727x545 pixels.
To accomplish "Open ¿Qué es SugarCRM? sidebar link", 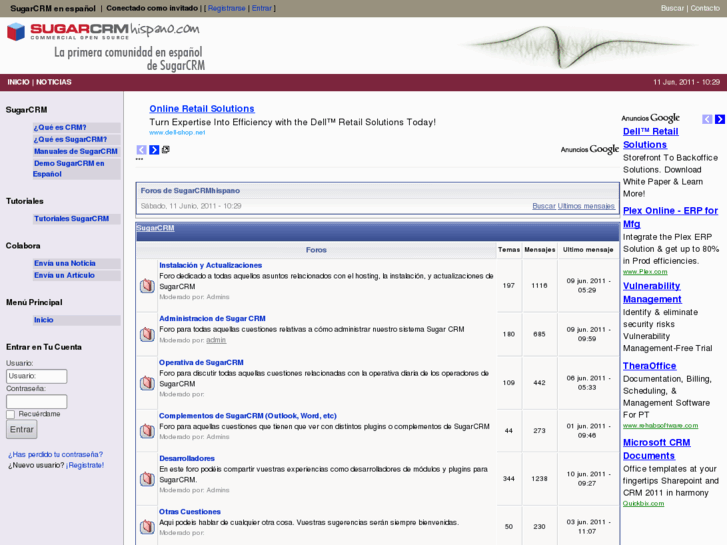I will 70,140.
